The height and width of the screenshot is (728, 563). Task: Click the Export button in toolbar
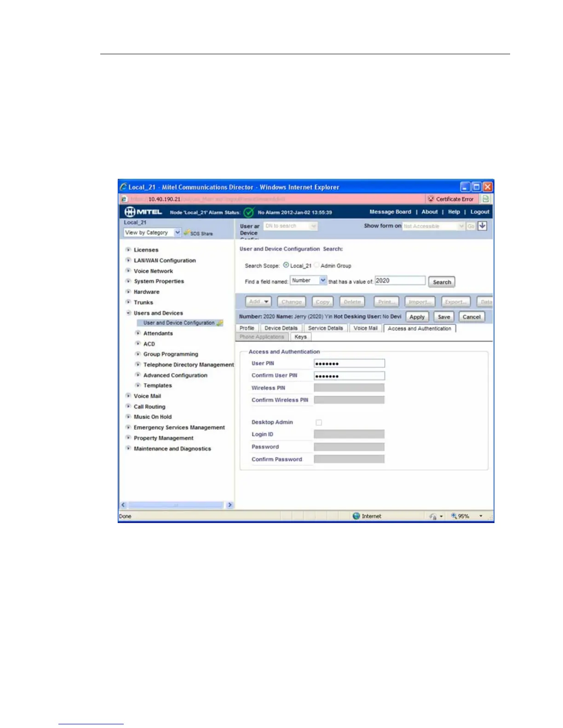[456, 302]
